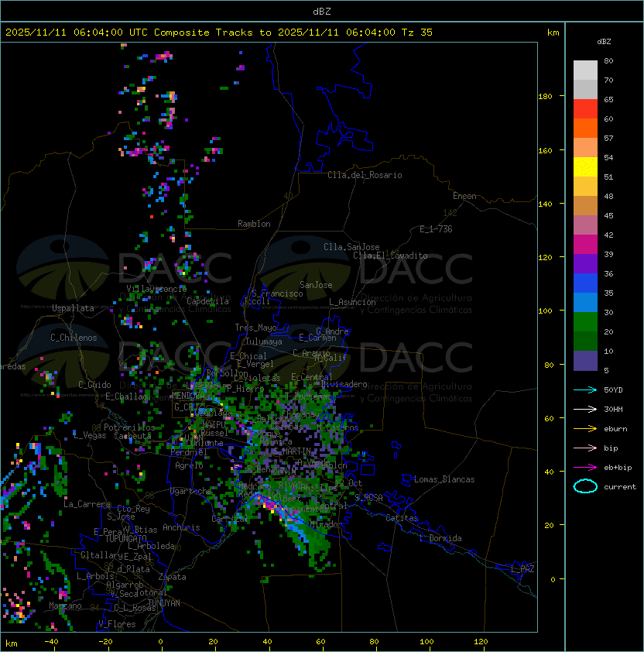Click the 'Clla.del_Rosario' place label

(x=365, y=175)
